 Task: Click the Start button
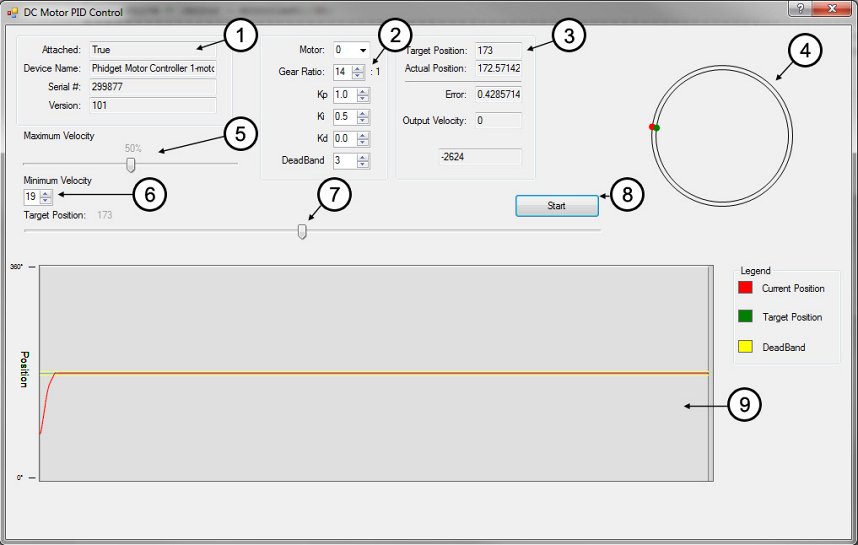coord(556,206)
